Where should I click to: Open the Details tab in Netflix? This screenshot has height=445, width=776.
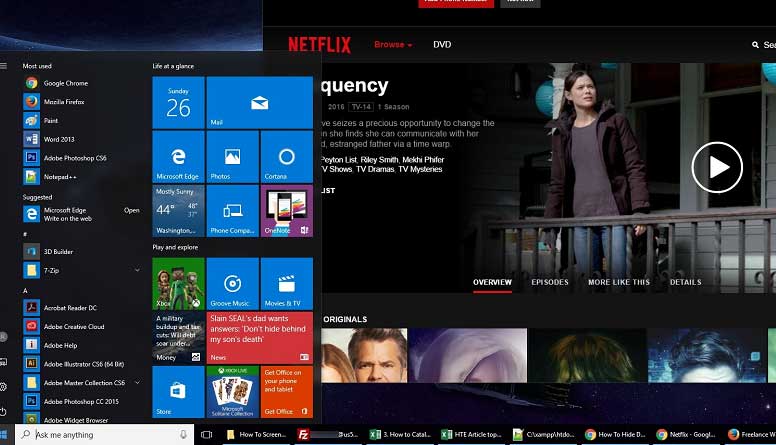[x=685, y=282]
